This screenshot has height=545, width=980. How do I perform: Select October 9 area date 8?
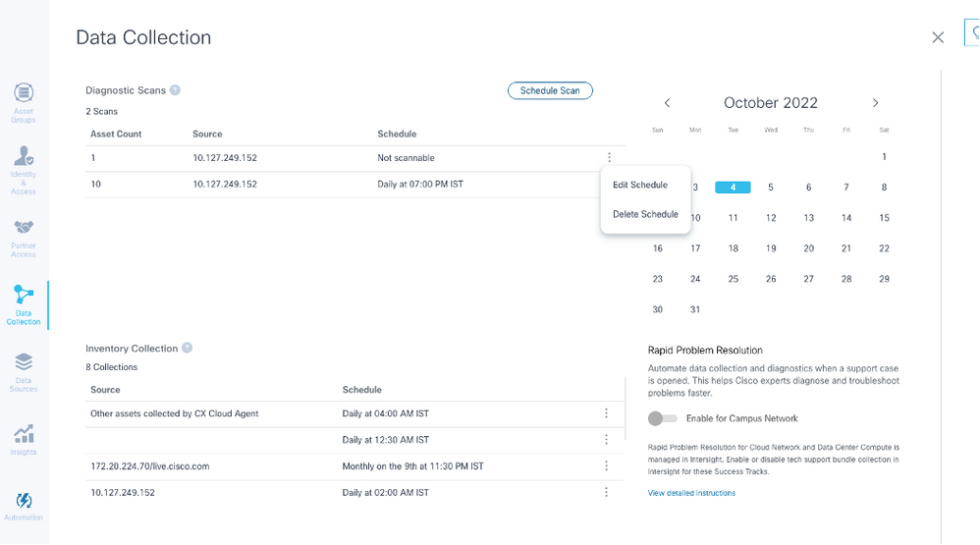tap(884, 187)
